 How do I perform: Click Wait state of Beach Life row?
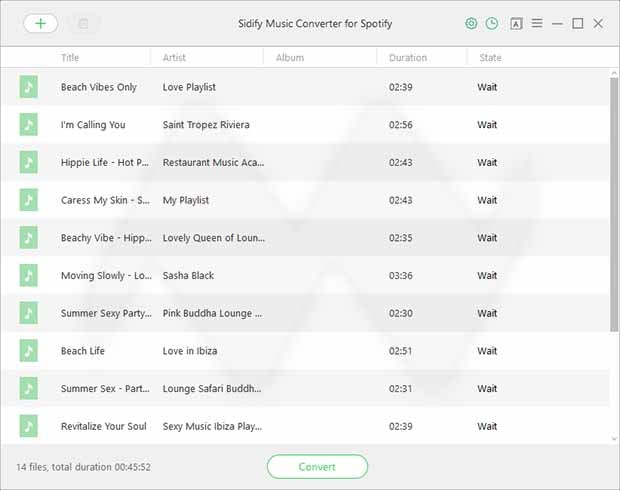click(487, 351)
